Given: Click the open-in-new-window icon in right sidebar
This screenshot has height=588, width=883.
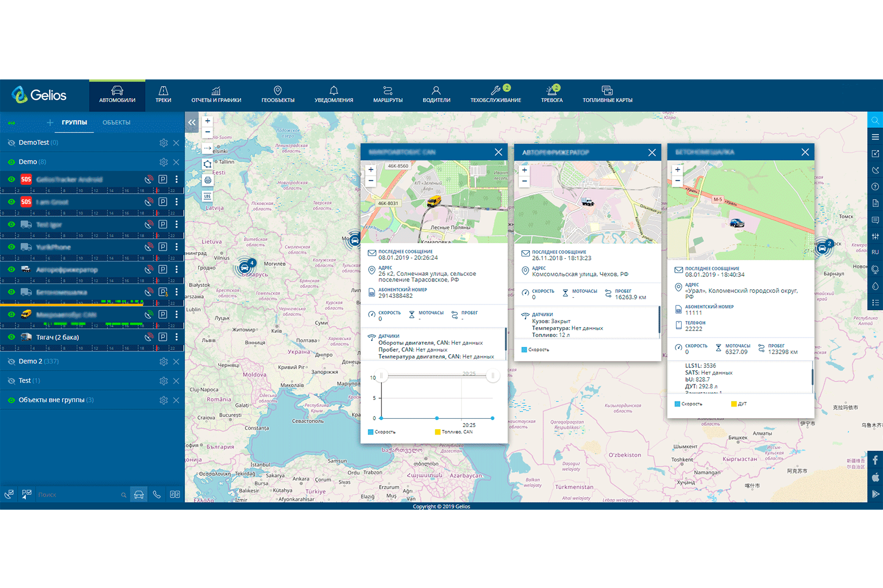Looking at the screenshot, I should coord(875,153).
